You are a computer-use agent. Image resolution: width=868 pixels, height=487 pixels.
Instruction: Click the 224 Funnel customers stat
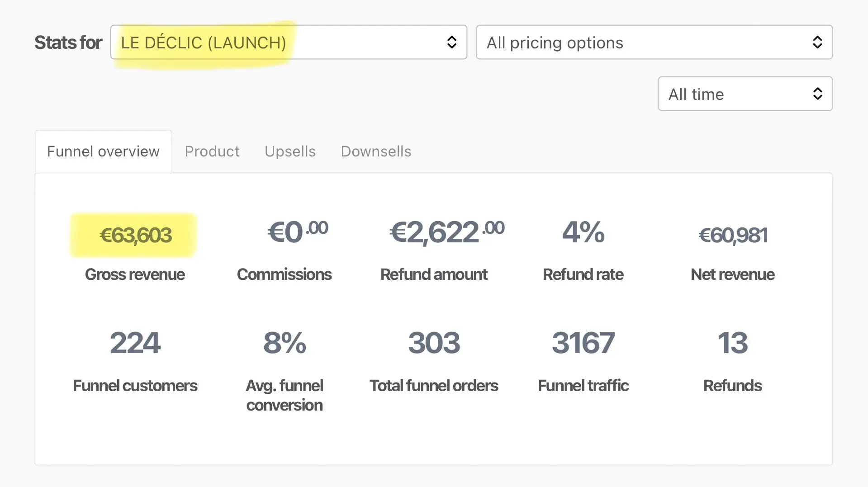[x=135, y=343]
